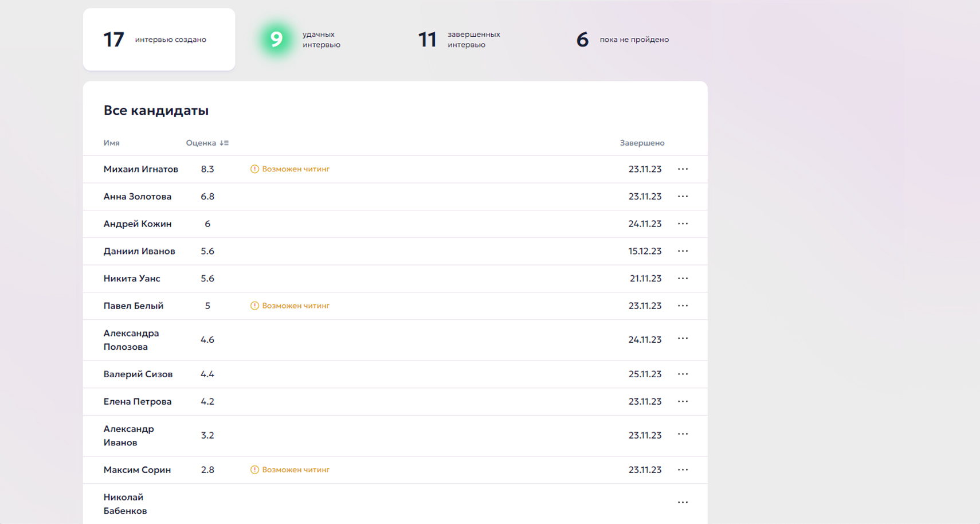Open candidate Александр Иванов
This screenshot has height=524, width=980.
[x=128, y=436]
